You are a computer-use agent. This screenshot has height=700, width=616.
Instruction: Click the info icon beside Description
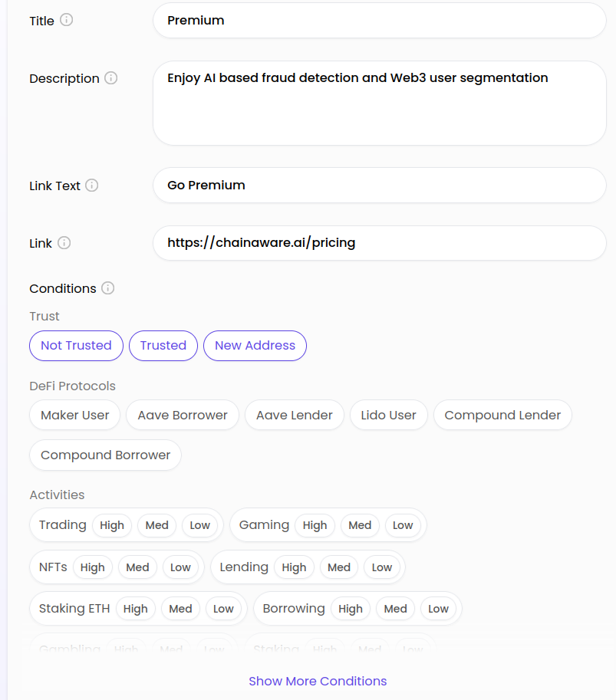pyautogui.click(x=110, y=78)
